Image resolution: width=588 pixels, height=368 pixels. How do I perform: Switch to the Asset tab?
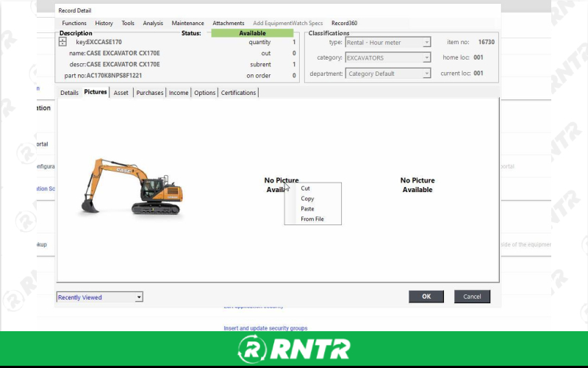pyautogui.click(x=121, y=93)
